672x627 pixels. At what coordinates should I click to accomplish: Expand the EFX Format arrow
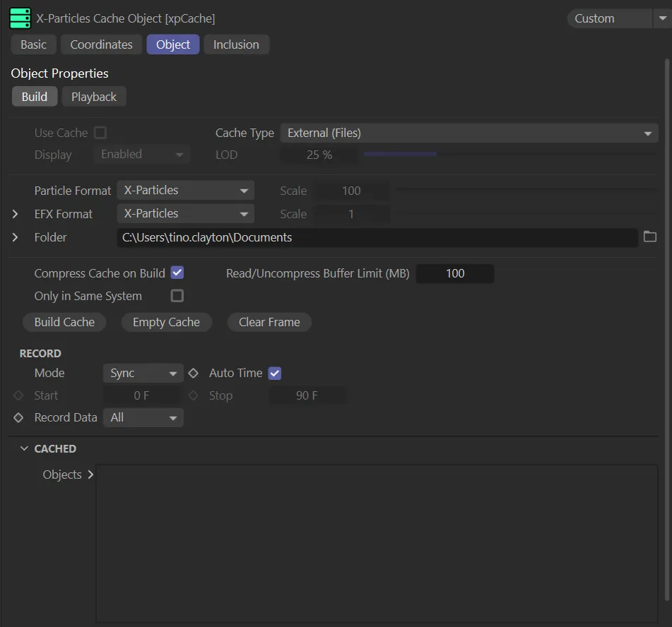tap(16, 214)
